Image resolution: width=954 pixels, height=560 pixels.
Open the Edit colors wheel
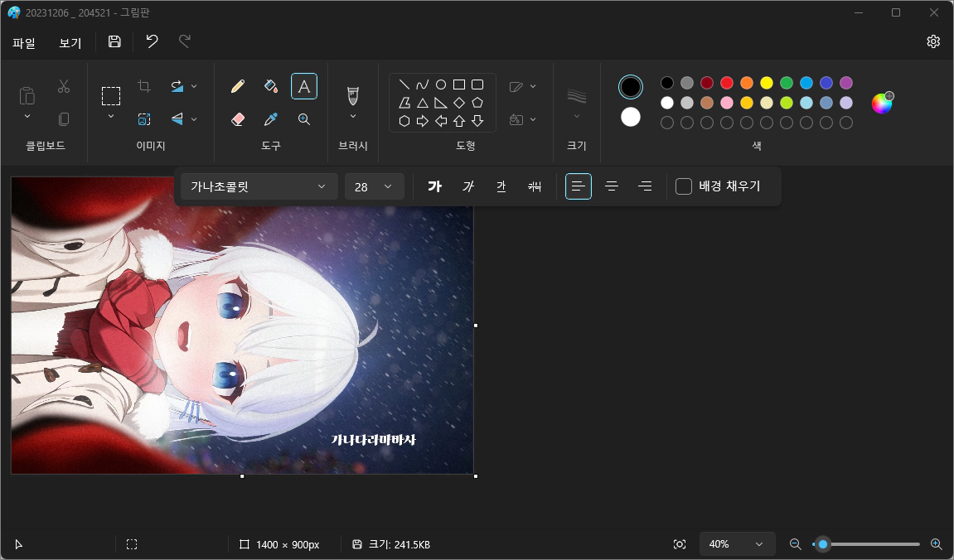click(x=882, y=103)
